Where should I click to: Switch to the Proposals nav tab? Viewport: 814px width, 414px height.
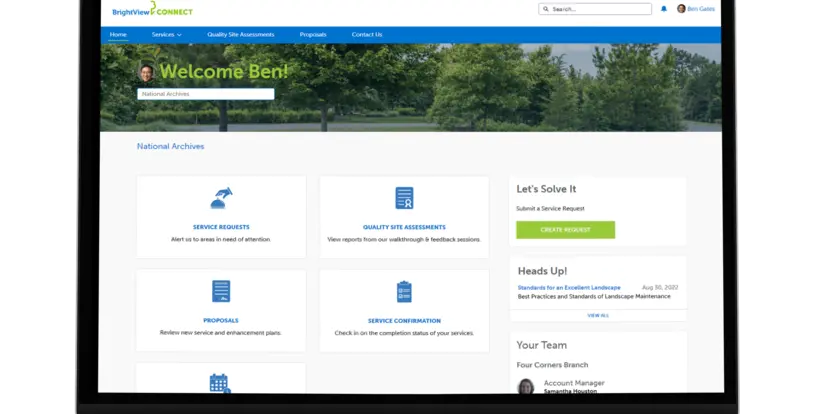[x=313, y=34]
